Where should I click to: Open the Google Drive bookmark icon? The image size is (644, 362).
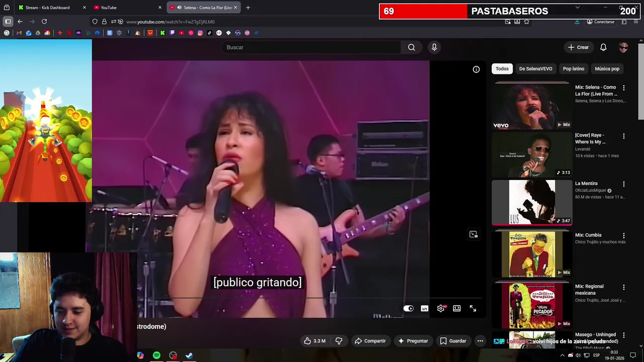click(38, 33)
